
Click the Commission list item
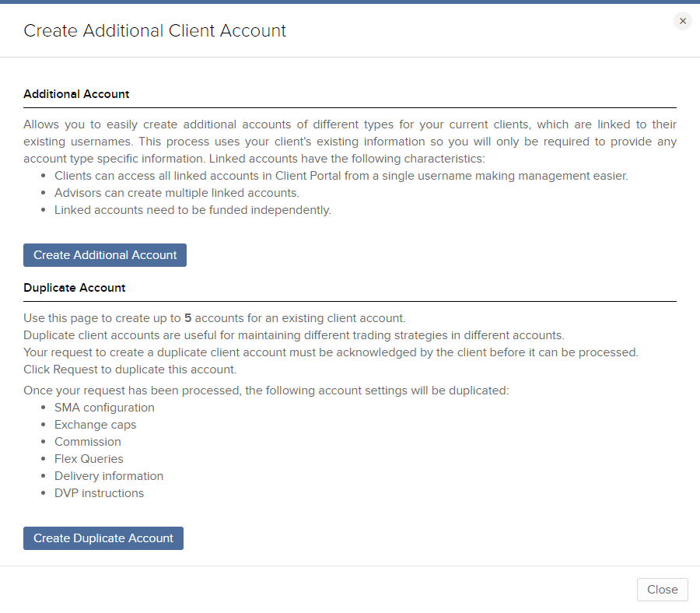pos(88,441)
